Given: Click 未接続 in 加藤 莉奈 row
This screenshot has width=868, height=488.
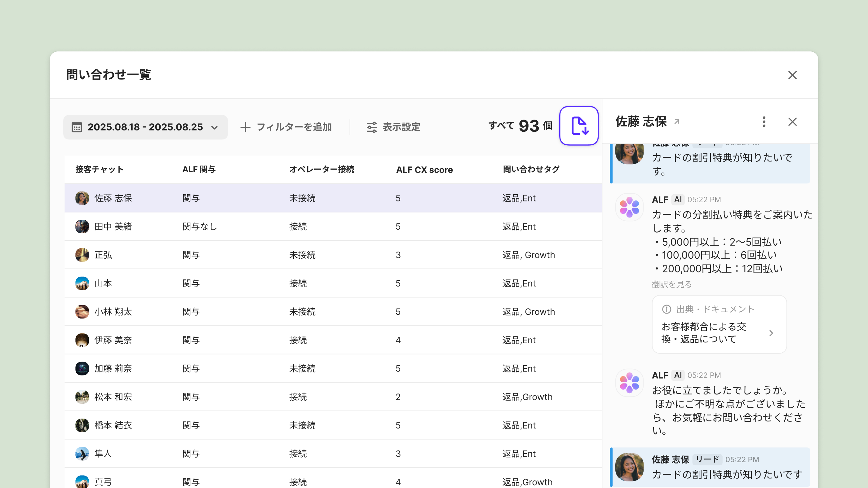Looking at the screenshot, I should click(302, 368).
